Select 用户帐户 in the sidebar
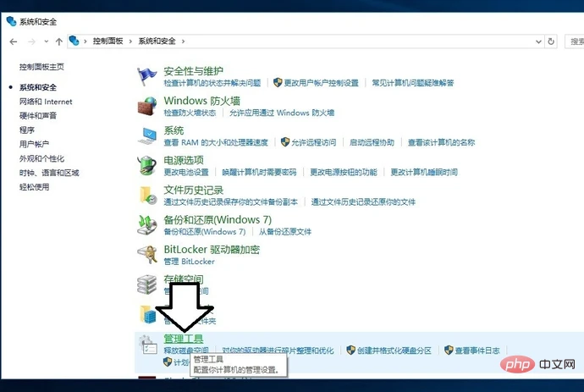Viewport: 584px width, 392px height. 34,144
